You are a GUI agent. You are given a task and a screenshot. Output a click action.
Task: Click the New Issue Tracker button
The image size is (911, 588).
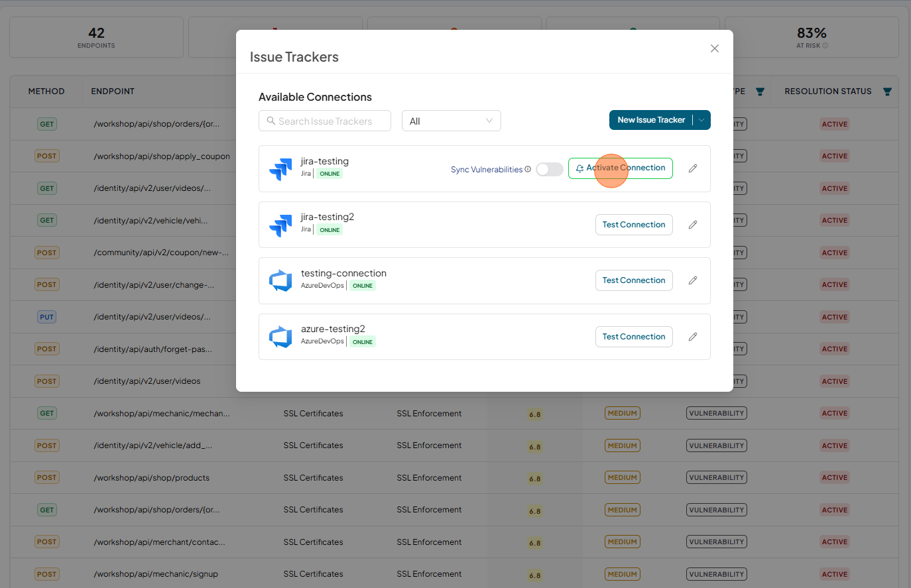[x=651, y=120]
